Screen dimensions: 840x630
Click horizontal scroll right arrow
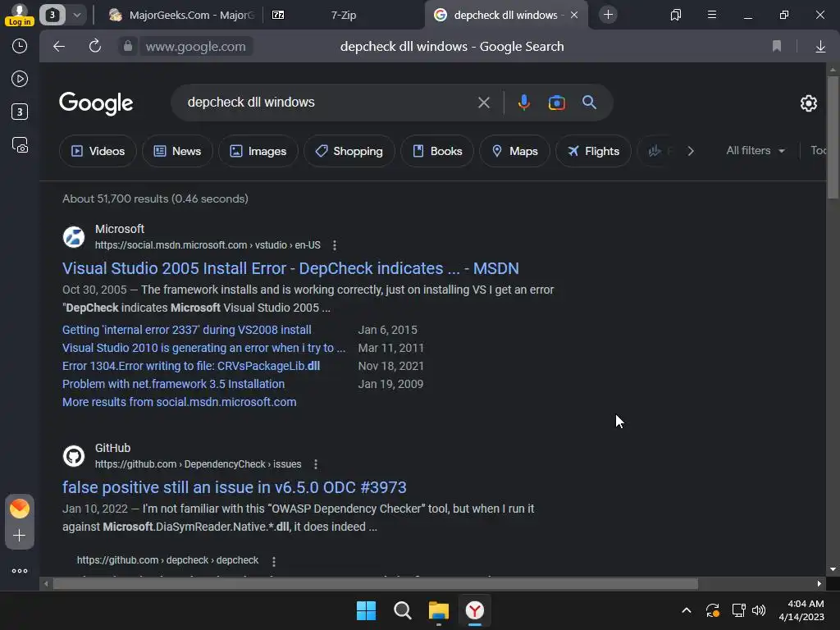pyautogui.click(x=819, y=584)
